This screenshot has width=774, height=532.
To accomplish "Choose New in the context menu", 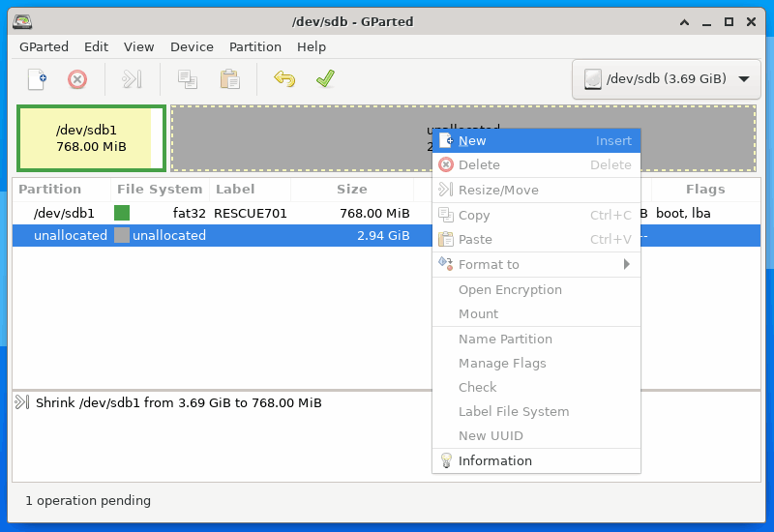I will click(x=536, y=140).
